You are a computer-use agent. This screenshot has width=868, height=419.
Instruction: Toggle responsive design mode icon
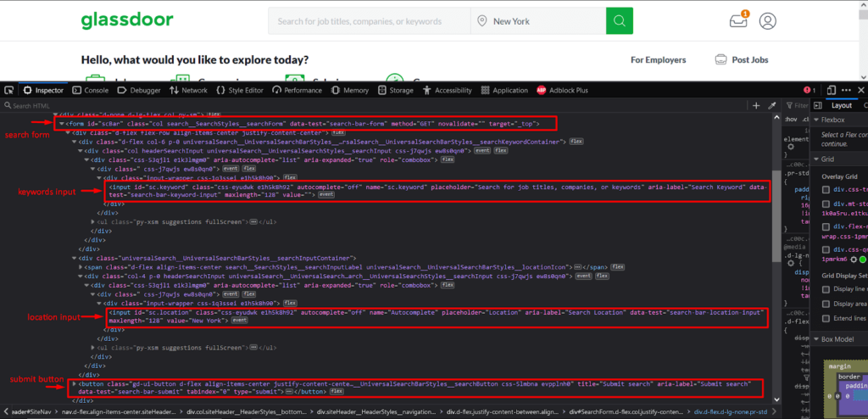[x=832, y=90]
